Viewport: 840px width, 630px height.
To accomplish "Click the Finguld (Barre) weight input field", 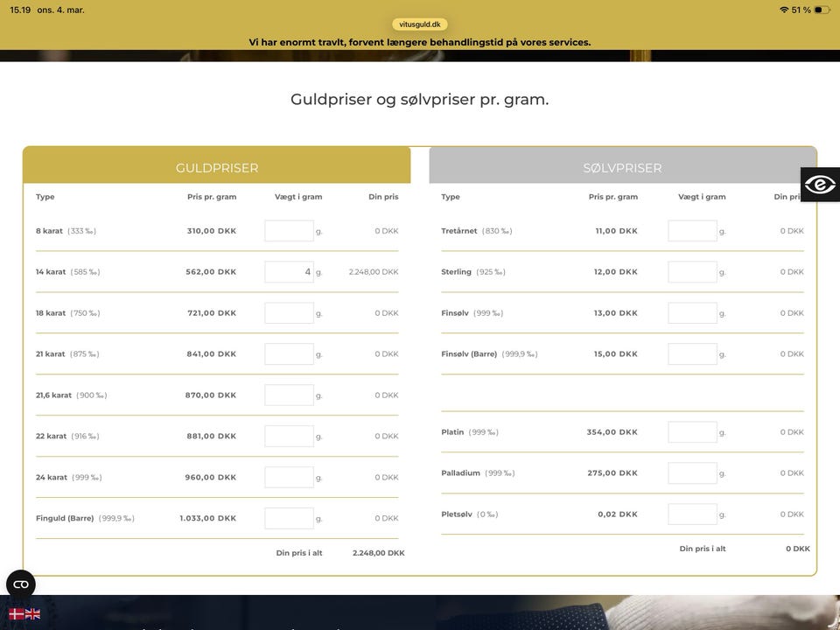I will tap(290, 519).
